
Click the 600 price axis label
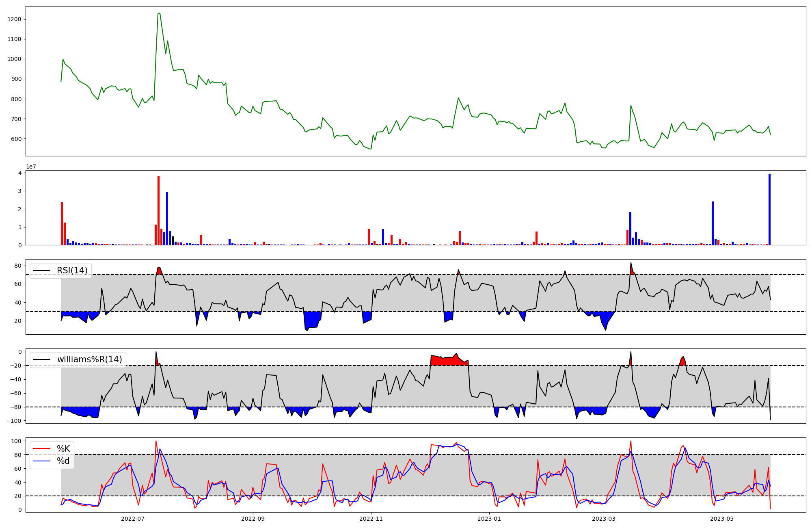pos(16,139)
